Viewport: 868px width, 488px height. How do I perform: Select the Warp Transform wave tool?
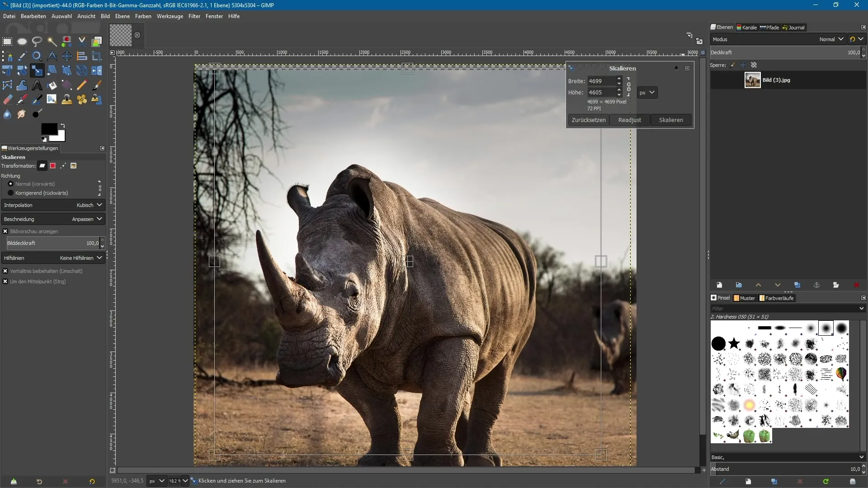click(x=22, y=85)
